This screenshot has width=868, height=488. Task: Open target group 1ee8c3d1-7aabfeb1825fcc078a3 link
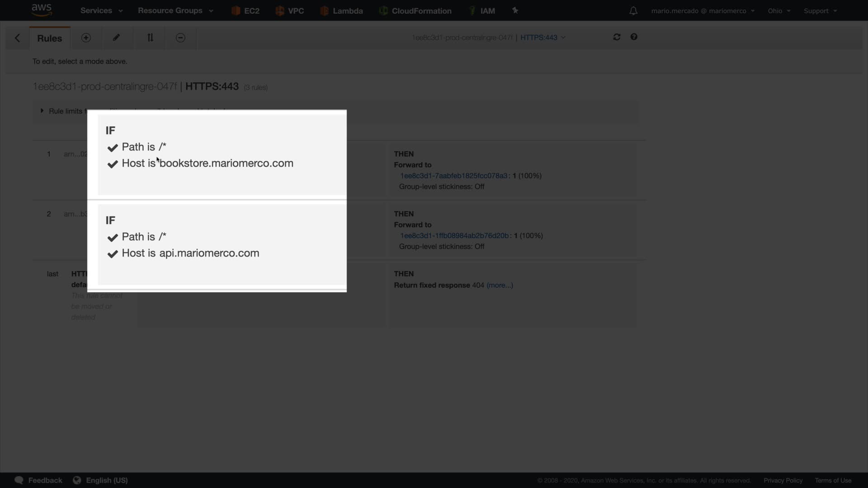453,176
